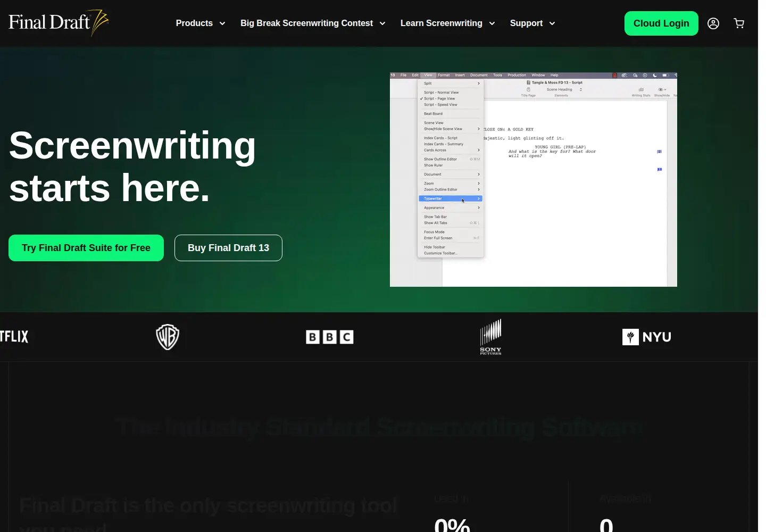Expand Big Break Screenwriting Contest menu
Viewport: 766px width, 532px height.
(313, 23)
